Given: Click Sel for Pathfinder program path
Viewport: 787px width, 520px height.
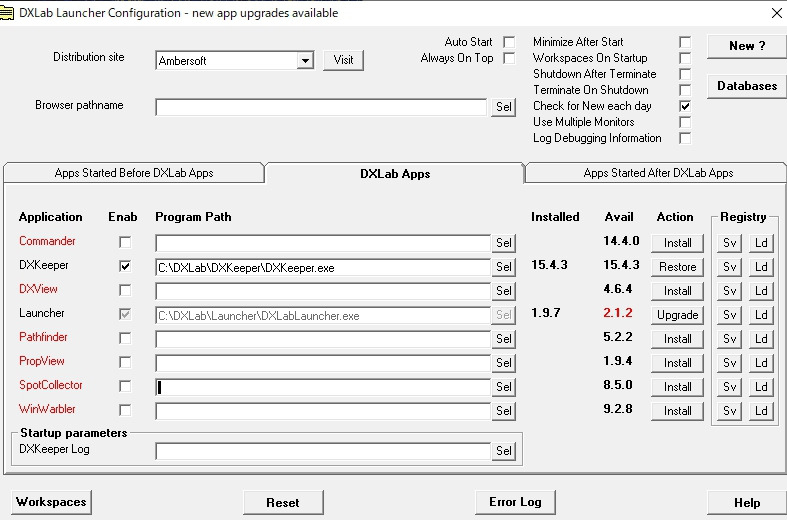Looking at the screenshot, I should (503, 339).
